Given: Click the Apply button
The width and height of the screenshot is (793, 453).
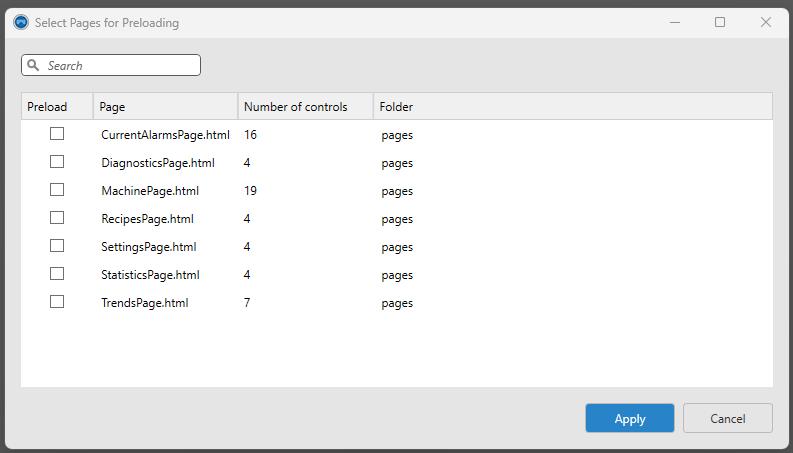Looking at the screenshot, I should (629, 418).
